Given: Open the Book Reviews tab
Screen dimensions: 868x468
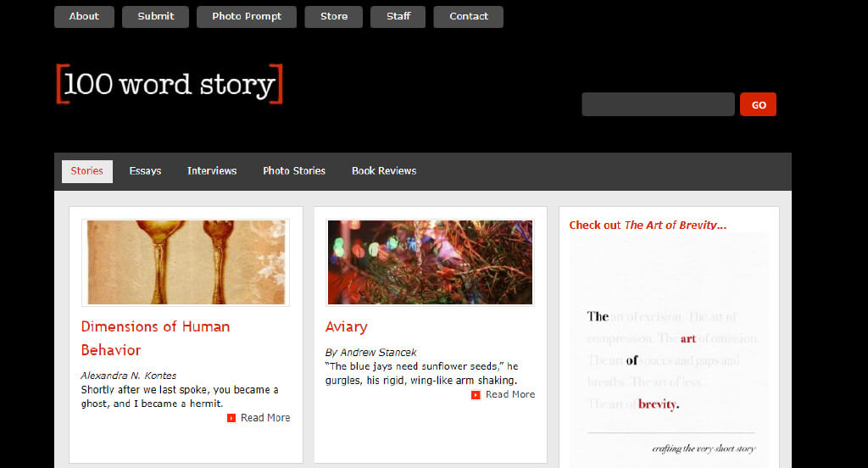Looking at the screenshot, I should point(384,171).
